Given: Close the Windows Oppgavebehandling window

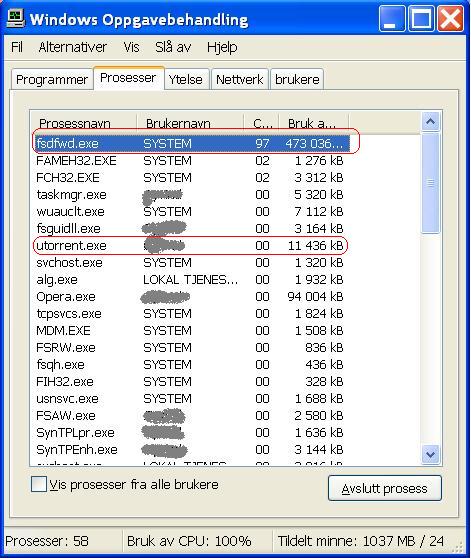Looking at the screenshot, I should coord(450,19).
